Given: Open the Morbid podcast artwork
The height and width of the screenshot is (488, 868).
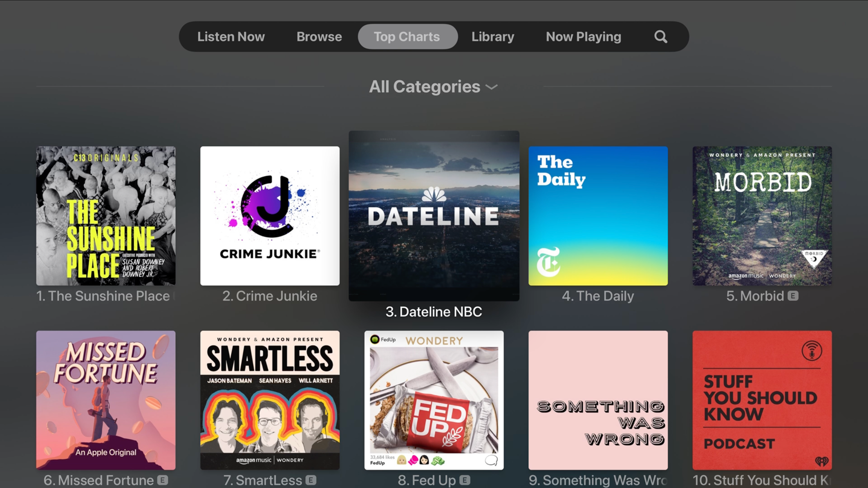Looking at the screenshot, I should point(762,216).
